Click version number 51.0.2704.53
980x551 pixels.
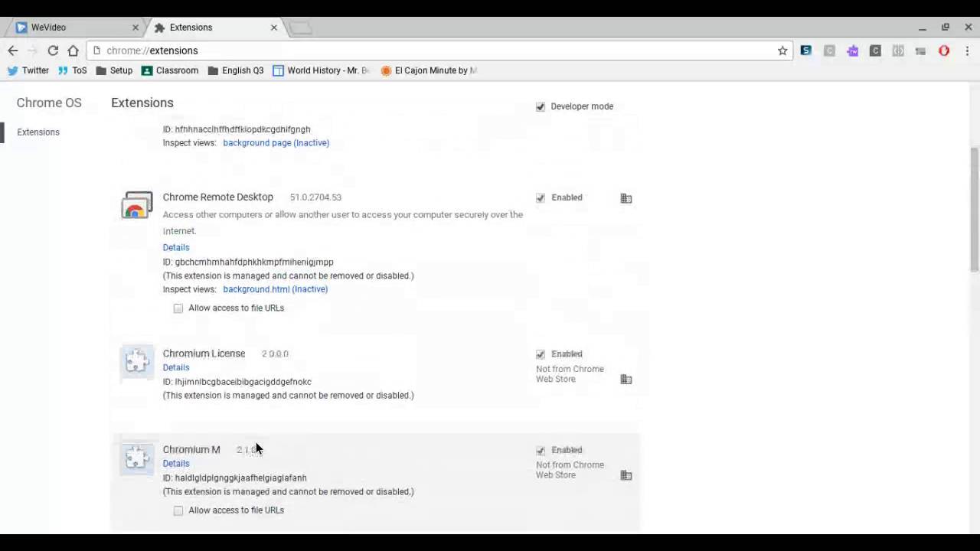(x=315, y=197)
